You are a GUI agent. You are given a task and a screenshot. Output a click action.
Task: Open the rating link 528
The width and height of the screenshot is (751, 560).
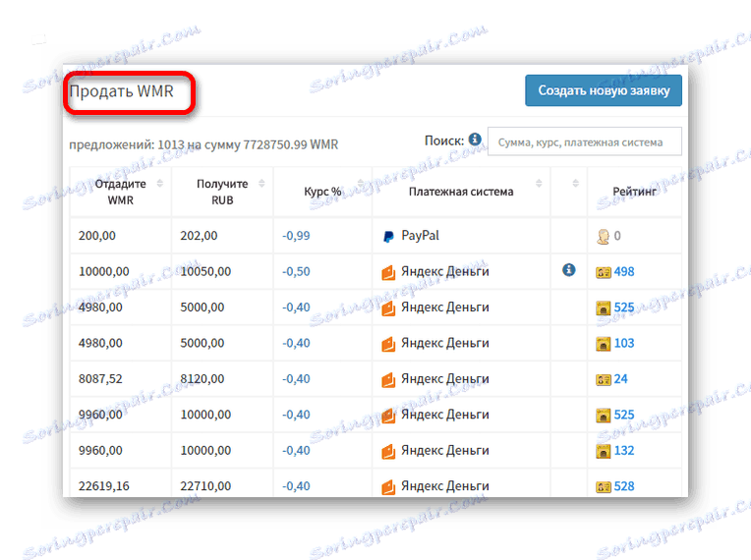624,485
